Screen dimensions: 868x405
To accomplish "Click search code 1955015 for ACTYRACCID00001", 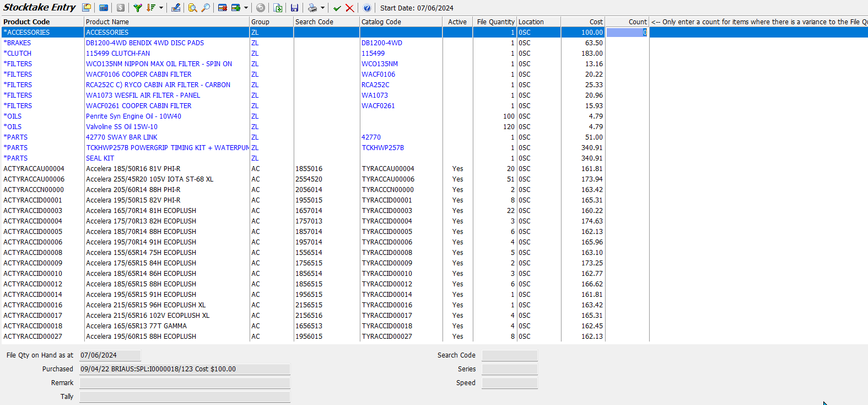I will (x=309, y=200).
